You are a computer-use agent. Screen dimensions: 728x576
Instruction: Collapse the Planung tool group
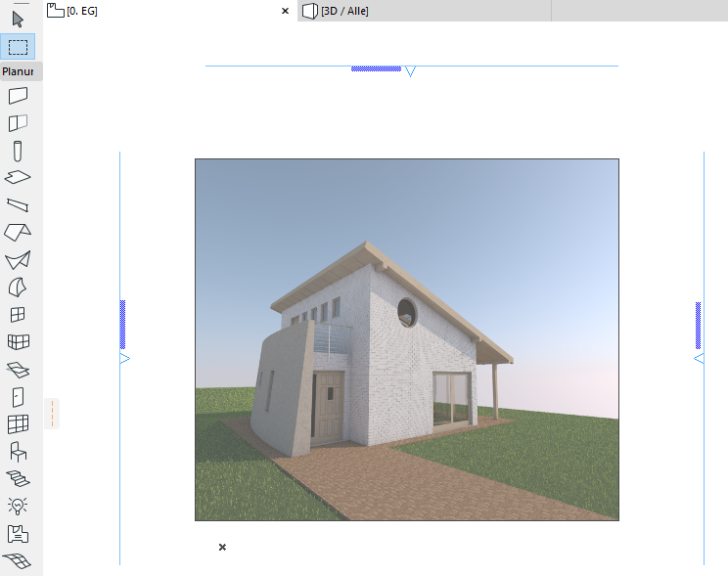(x=22, y=71)
